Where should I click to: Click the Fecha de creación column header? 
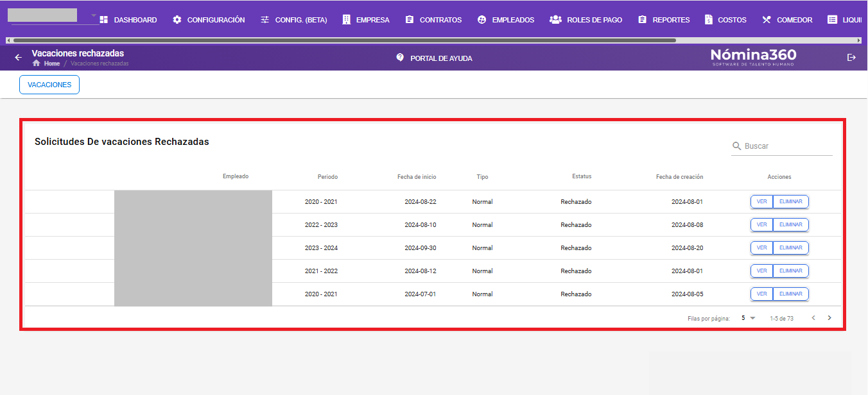tap(679, 177)
